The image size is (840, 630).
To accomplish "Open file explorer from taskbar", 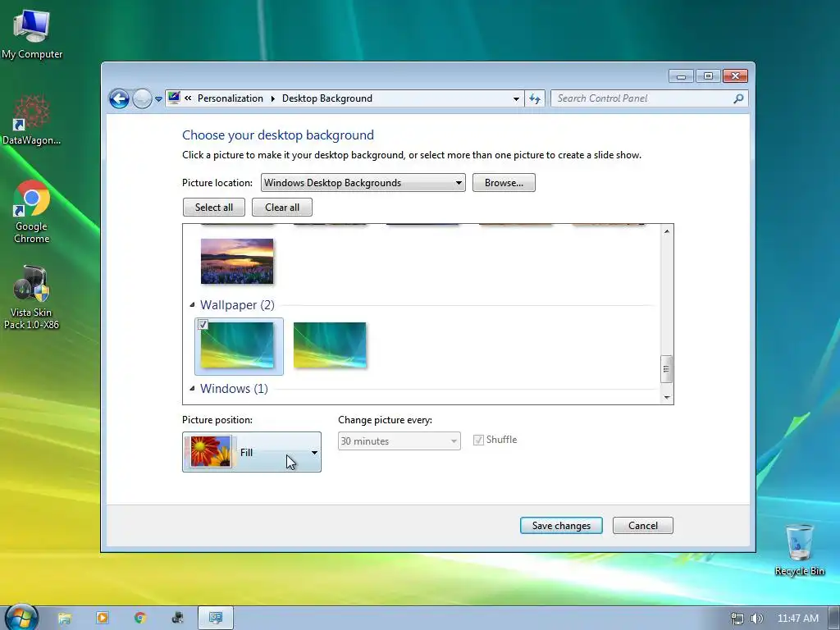I will pyautogui.click(x=64, y=618).
